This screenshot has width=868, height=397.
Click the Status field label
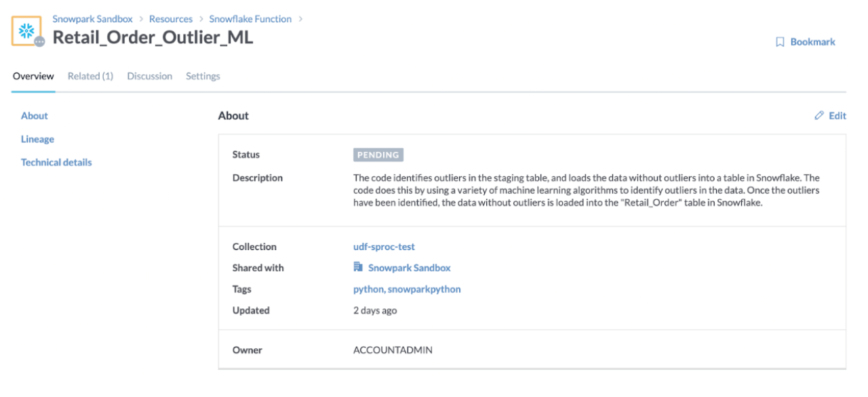pyautogui.click(x=246, y=154)
